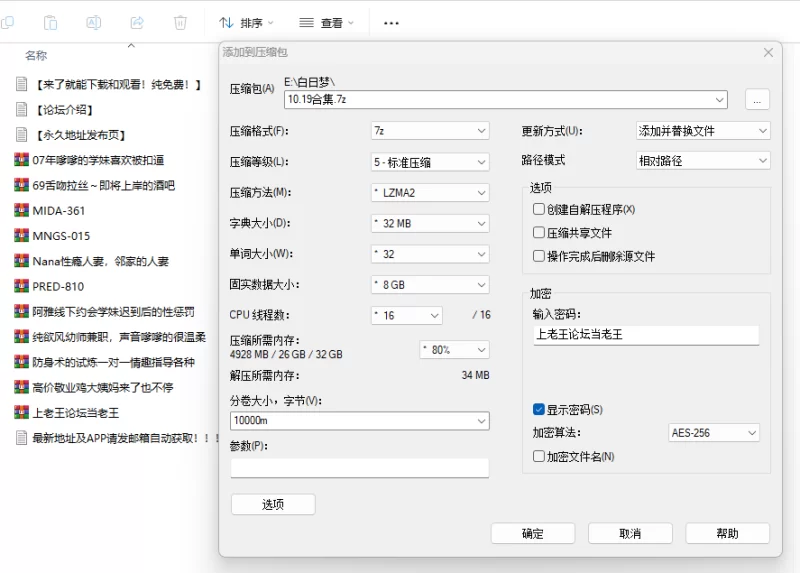Open the 排序 sort menu
The image size is (800, 573).
point(246,22)
